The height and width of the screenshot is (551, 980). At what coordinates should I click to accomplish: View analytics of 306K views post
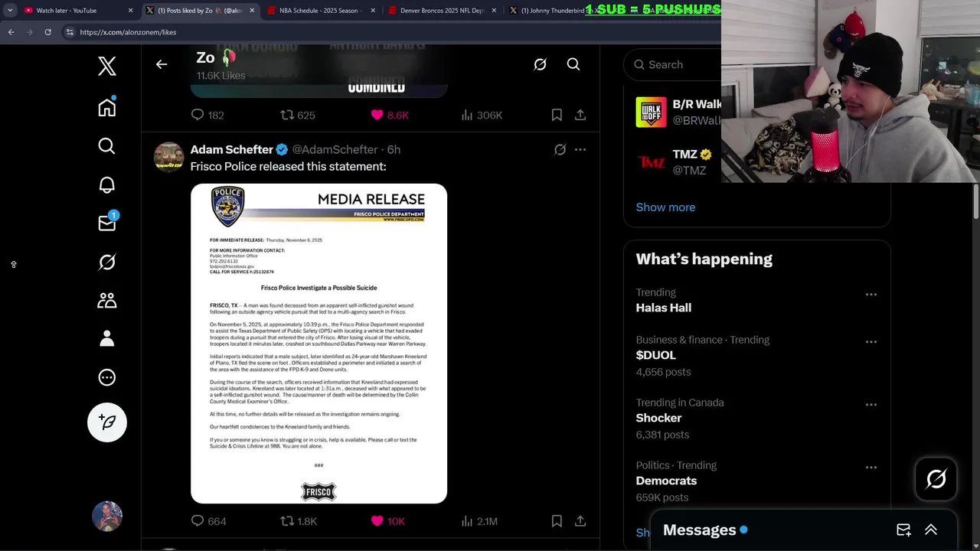click(482, 115)
